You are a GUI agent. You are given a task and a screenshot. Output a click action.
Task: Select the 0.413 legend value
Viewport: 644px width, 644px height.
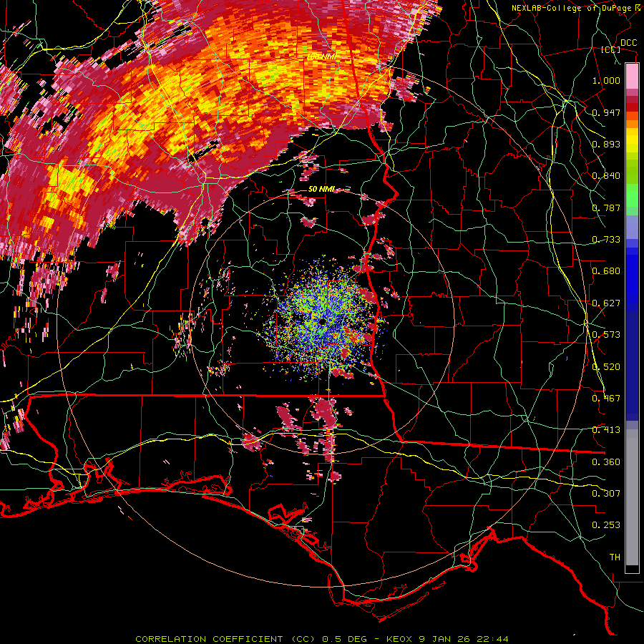tap(606, 430)
